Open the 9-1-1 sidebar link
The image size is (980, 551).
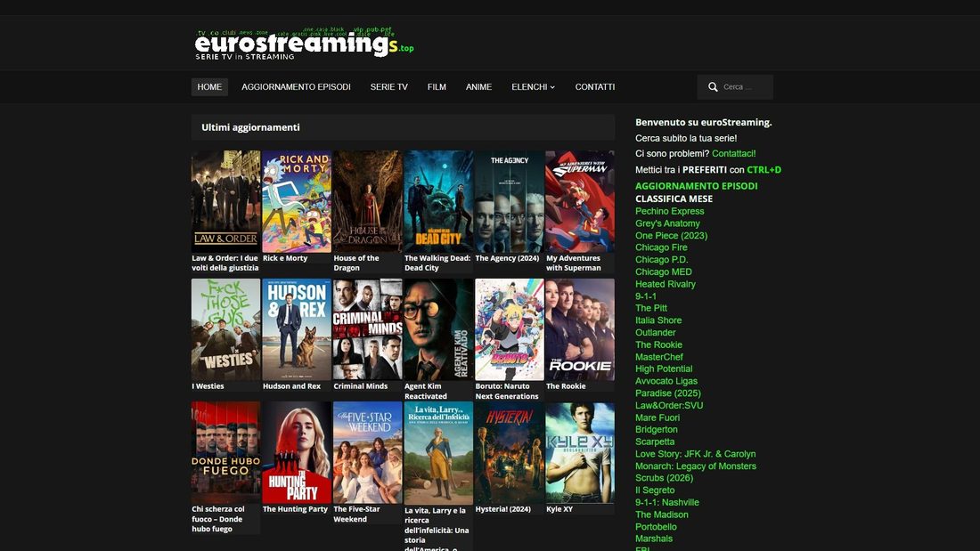pos(646,296)
